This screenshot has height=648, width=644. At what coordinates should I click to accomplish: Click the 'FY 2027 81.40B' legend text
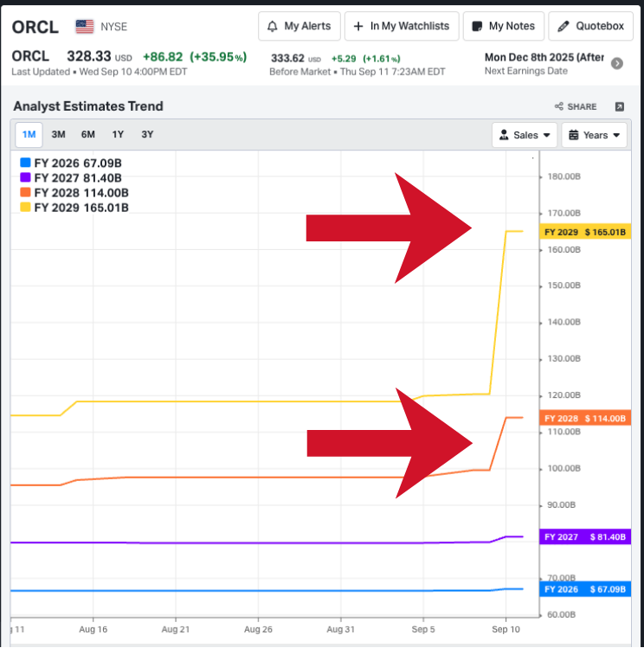(x=78, y=178)
